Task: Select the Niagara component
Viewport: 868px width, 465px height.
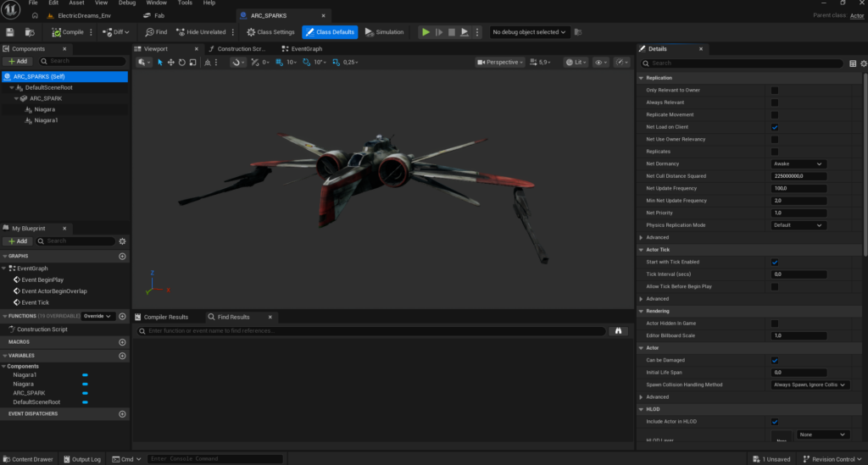Action: [x=44, y=109]
